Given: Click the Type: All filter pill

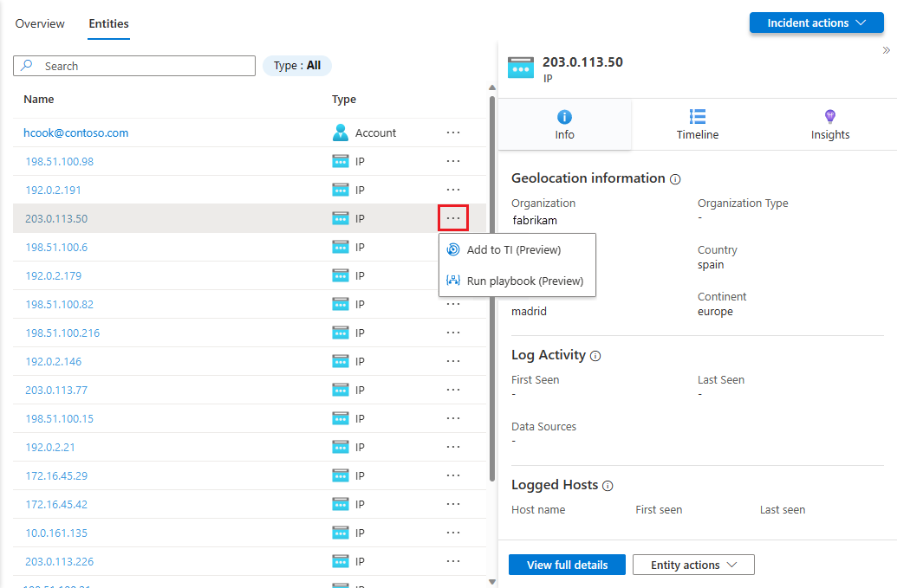Looking at the screenshot, I should pyautogui.click(x=296, y=65).
